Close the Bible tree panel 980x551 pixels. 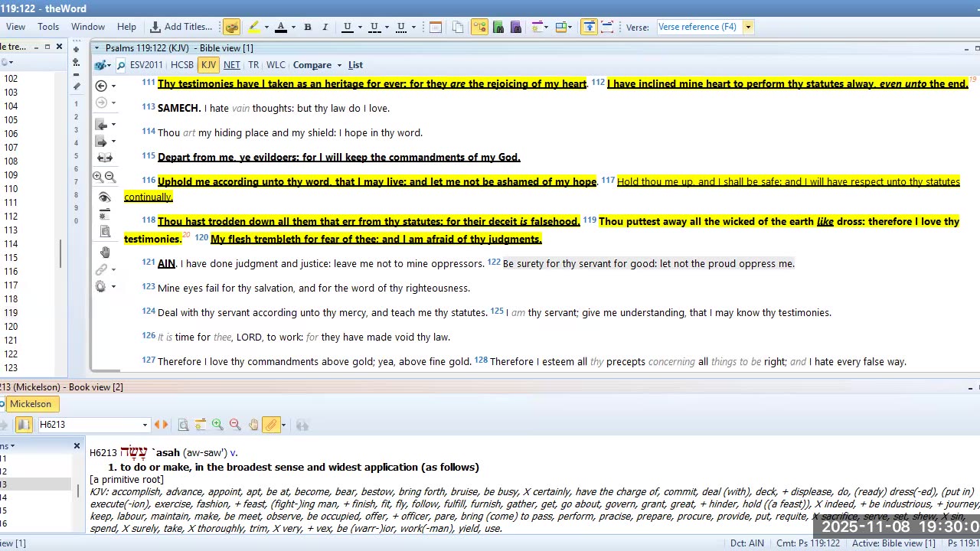point(59,47)
